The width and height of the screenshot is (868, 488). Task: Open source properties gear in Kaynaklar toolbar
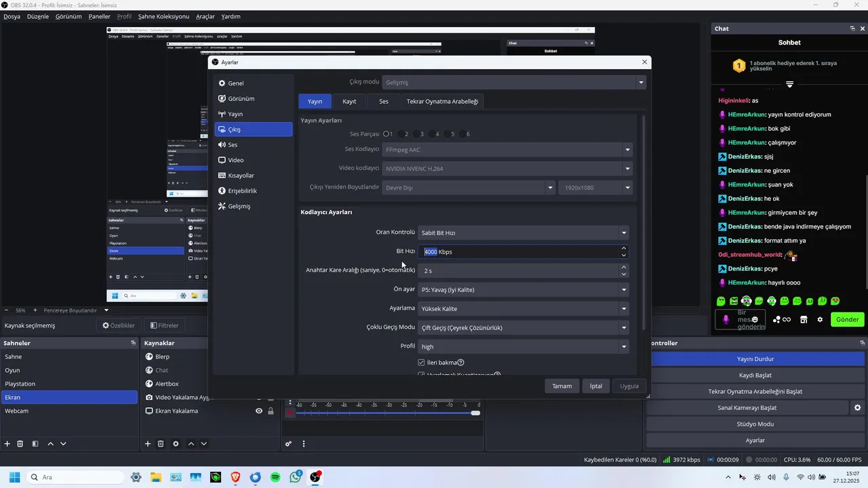[176, 444]
